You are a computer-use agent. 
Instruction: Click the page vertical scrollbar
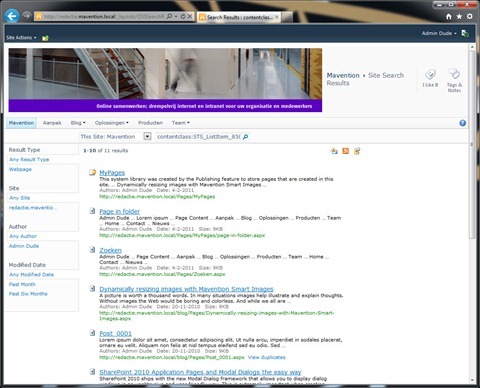472,213
